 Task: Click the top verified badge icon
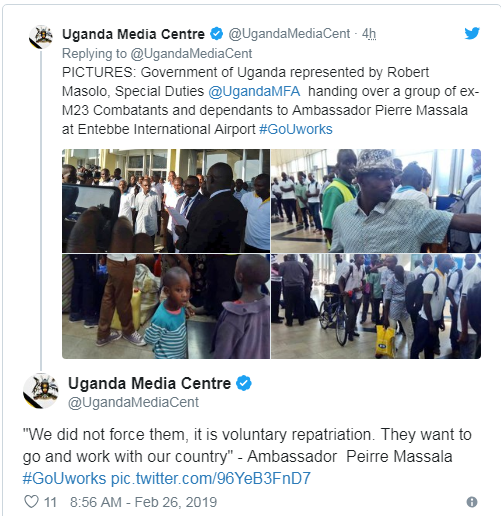[x=216, y=34]
